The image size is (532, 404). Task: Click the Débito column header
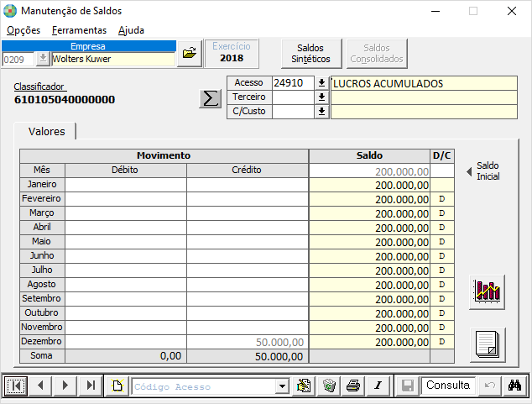126,171
